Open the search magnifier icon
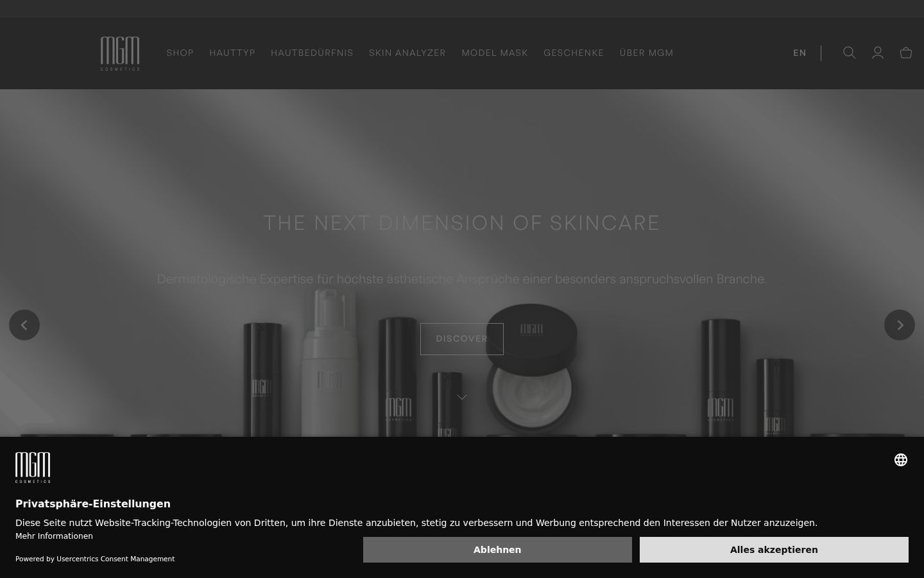924x578 pixels. tap(850, 53)
